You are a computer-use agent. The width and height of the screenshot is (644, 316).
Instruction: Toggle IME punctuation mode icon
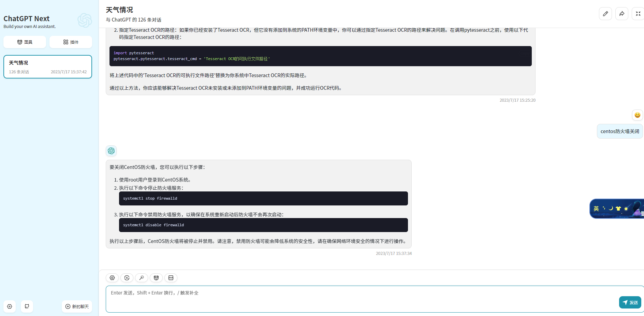(x=604, y=208)
